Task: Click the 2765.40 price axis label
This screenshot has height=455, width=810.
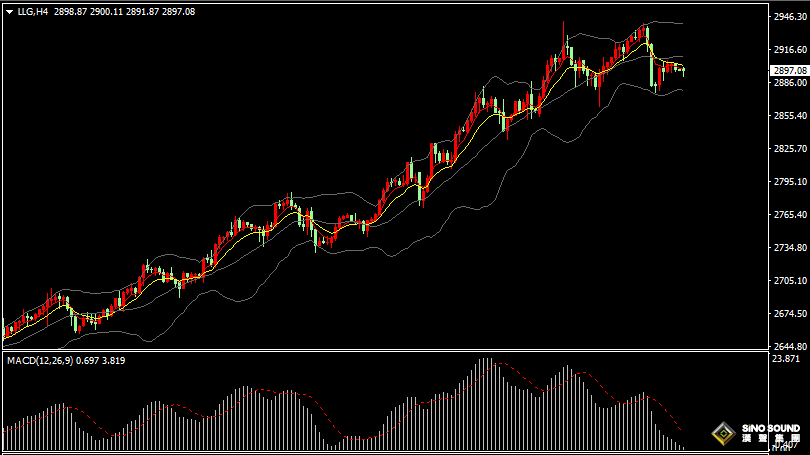Action: pyautogui.click(x=788, y=215)
